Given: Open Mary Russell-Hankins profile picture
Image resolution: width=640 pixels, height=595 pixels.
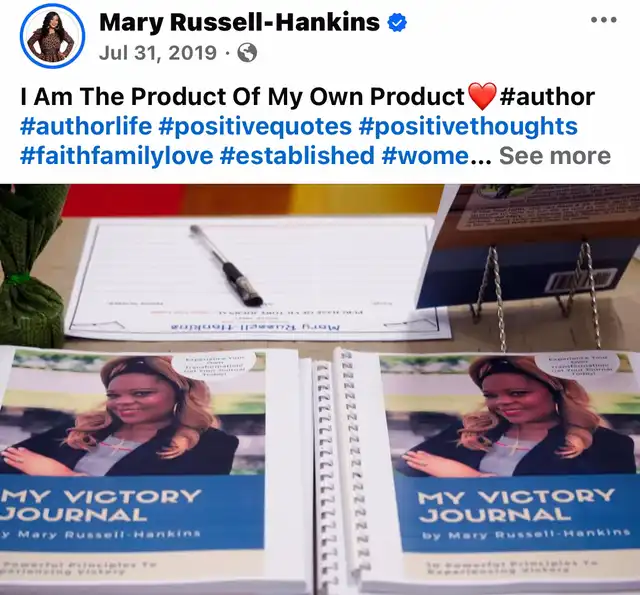Looking at the screenshot, I should (52, 36).
